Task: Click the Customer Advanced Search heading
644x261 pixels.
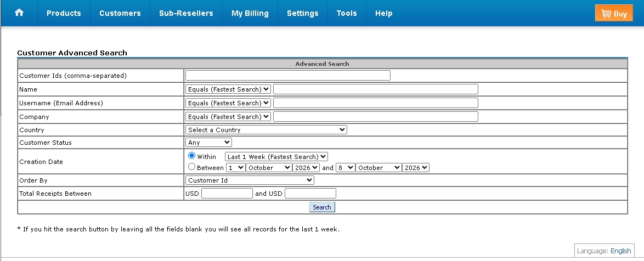Action: tap(72, 53)
